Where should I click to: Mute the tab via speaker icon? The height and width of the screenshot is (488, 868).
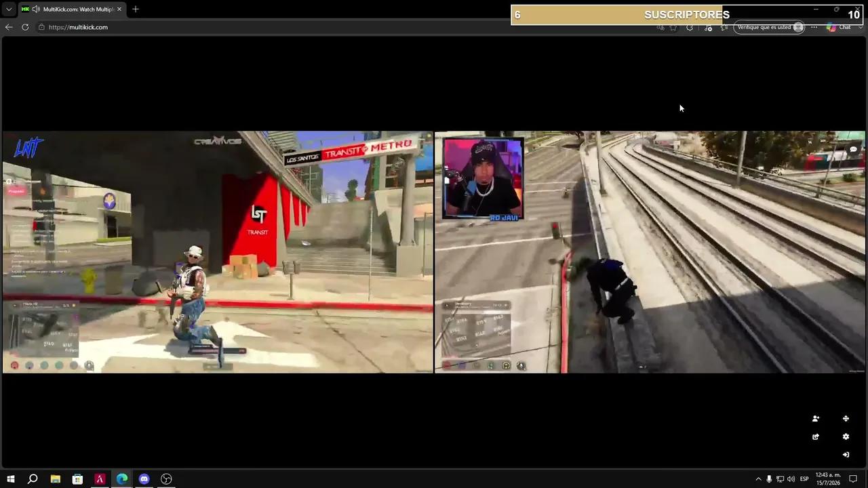click(35, 9)
